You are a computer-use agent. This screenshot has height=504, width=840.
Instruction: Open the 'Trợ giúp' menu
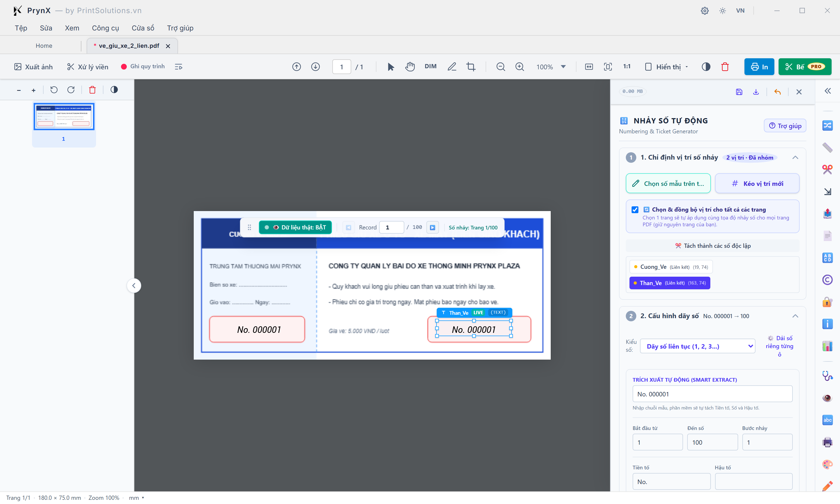coord(180,28)
